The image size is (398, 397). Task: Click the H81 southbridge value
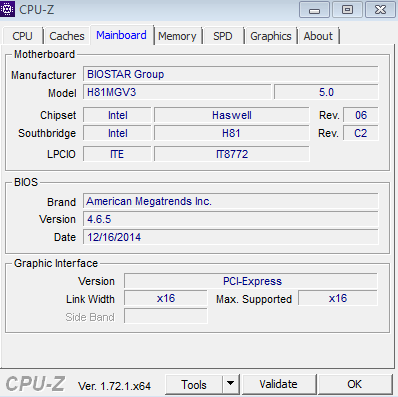pyautogui.click(x=232, y=133)
